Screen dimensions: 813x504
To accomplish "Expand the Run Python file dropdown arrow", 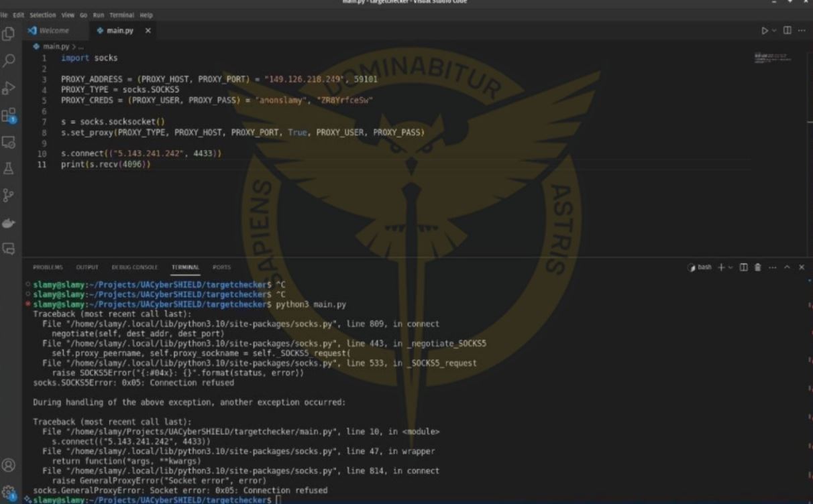I will 774,31.
